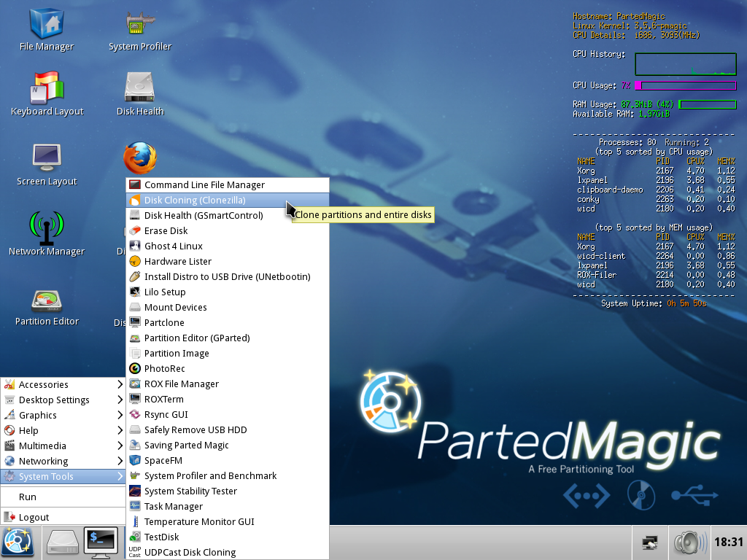Open Disk Health (GSmartControl) entry

(228, 215)
